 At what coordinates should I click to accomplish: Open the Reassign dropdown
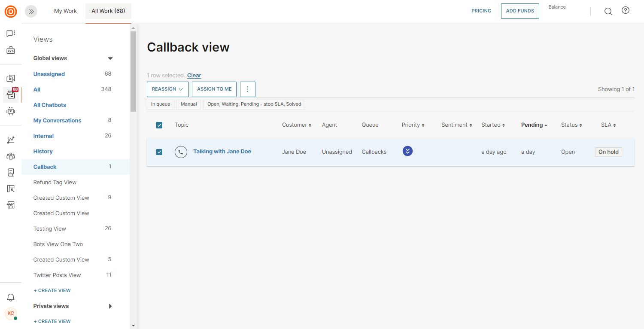tap(167, 89)
